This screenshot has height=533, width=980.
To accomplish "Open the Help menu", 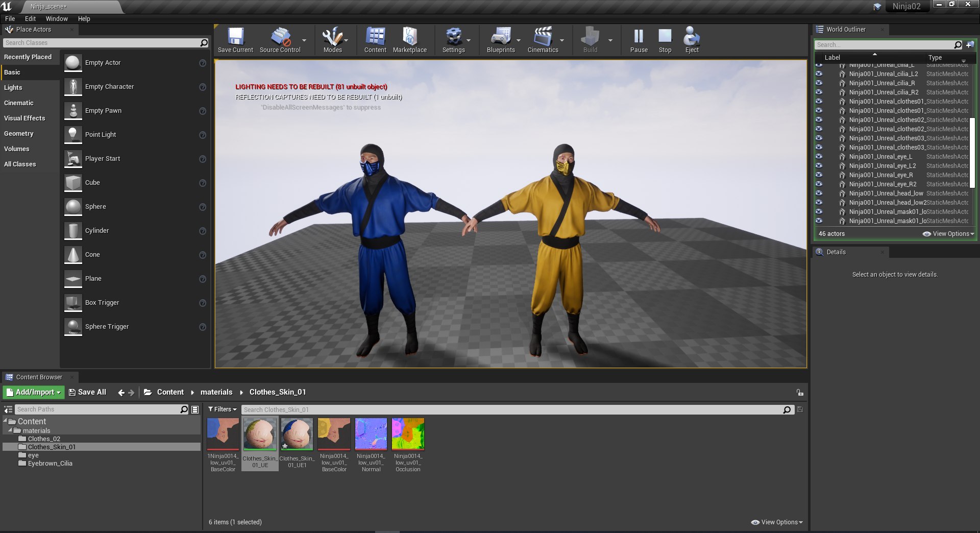I will (x=84, y=19).
